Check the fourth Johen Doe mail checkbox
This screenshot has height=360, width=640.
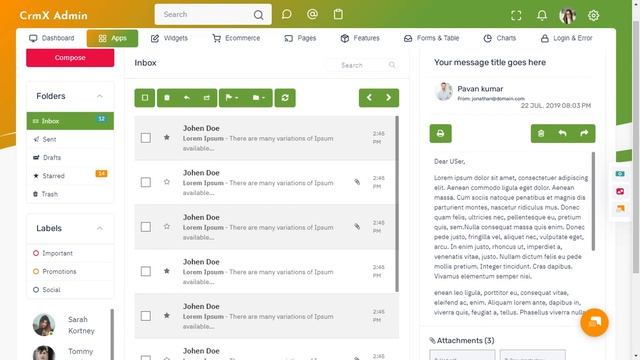click(x=146, y=271)
